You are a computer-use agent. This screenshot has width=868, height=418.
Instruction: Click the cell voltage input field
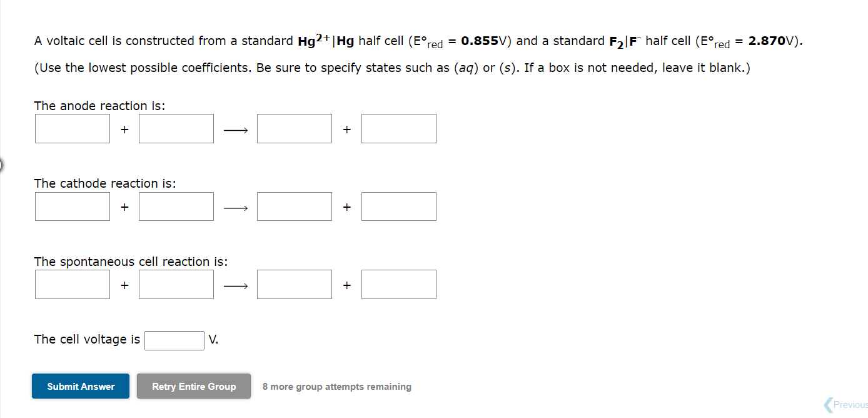coord(174,340)
